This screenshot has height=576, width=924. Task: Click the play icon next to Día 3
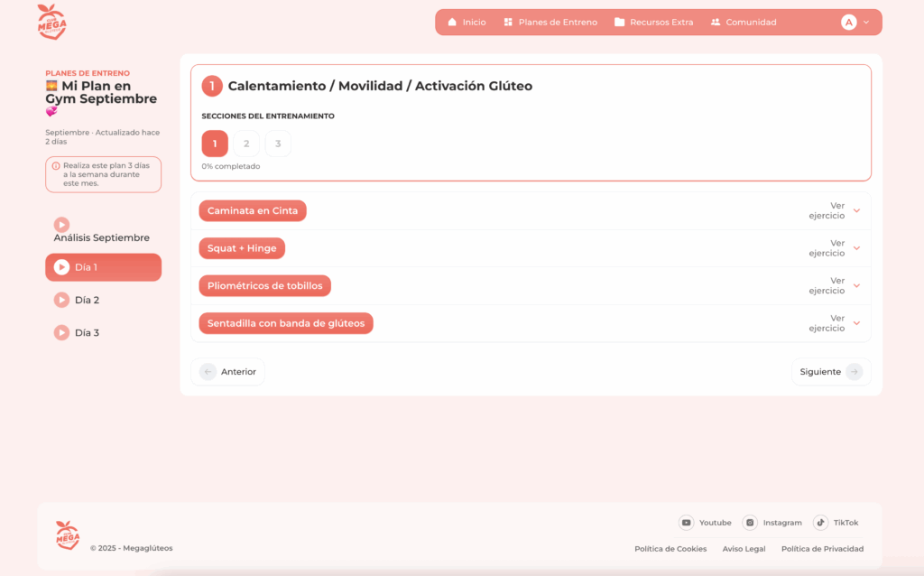61,332
